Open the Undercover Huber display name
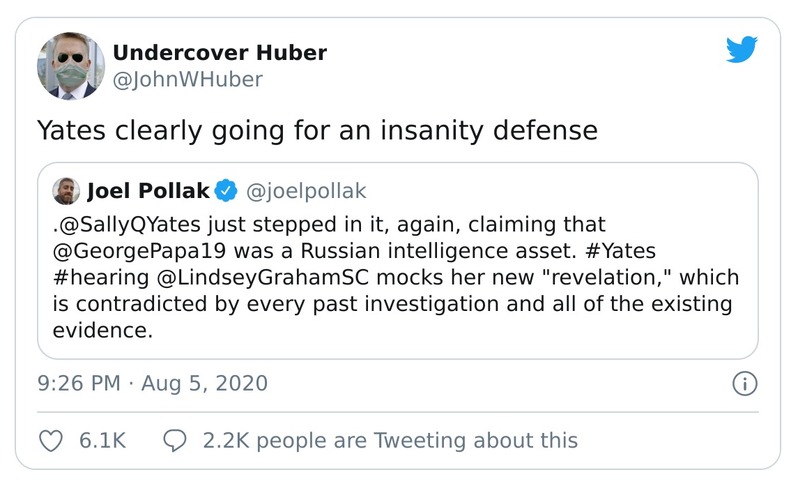This screenshot has width=798, height=486. 219,53
